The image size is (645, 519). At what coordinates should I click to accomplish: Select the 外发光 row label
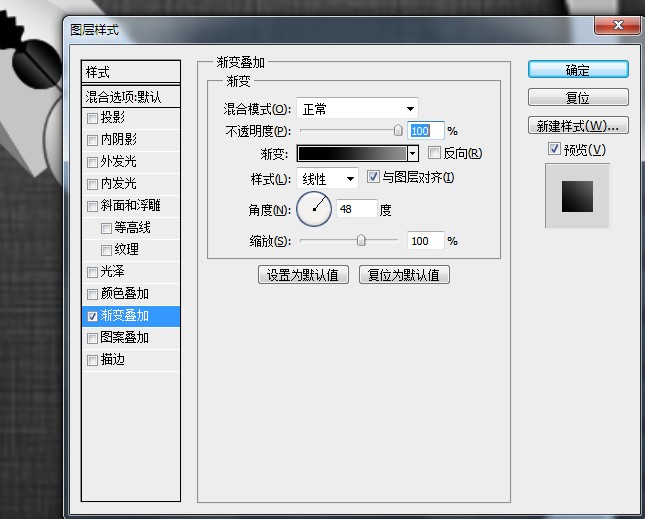click(118, 161)
